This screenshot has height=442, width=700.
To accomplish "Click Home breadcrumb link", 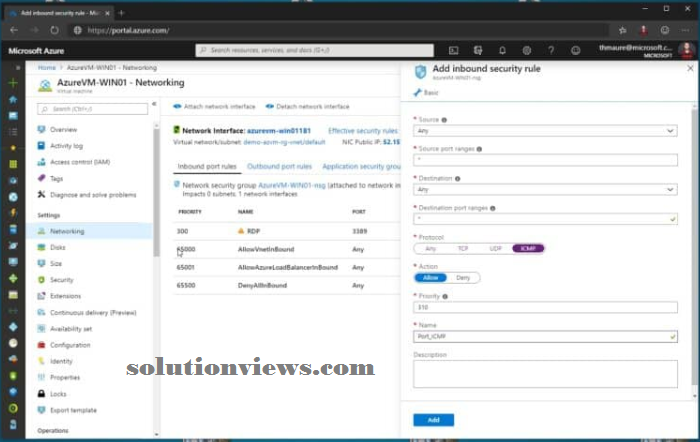I will (47, 67).
